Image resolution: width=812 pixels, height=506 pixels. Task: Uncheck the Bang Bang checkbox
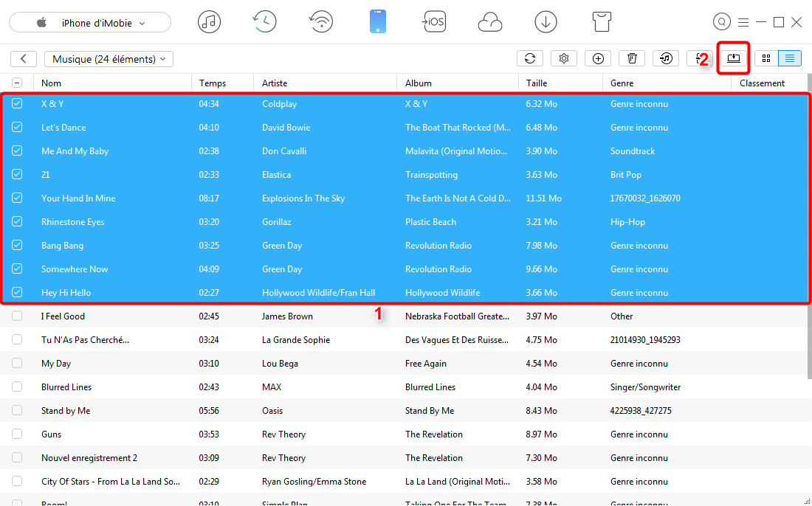(17, 245)
